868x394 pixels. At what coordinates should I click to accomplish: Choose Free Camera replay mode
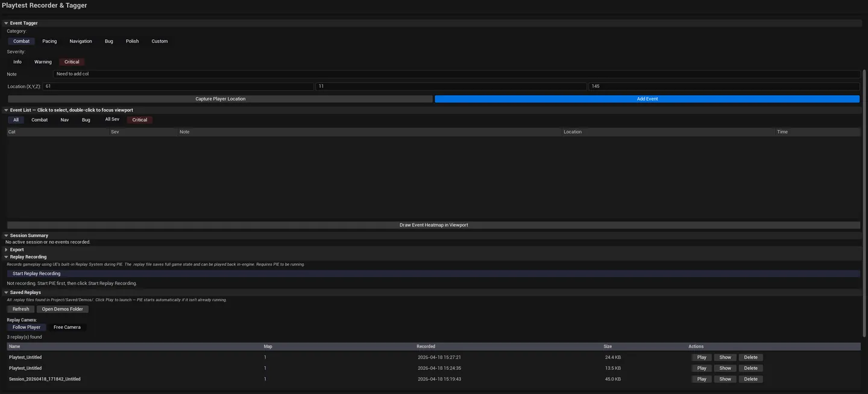(67, 327)
